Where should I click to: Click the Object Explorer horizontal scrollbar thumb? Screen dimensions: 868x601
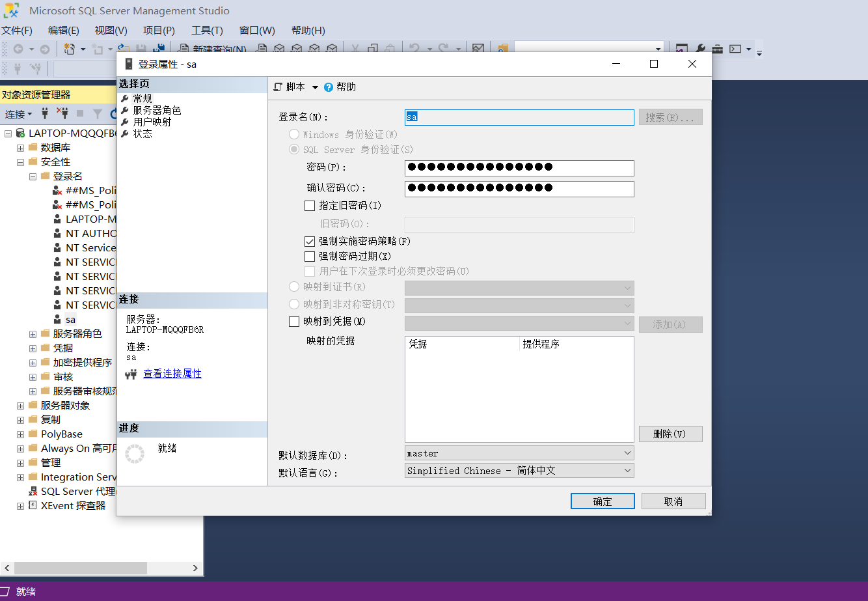point(81,568)
